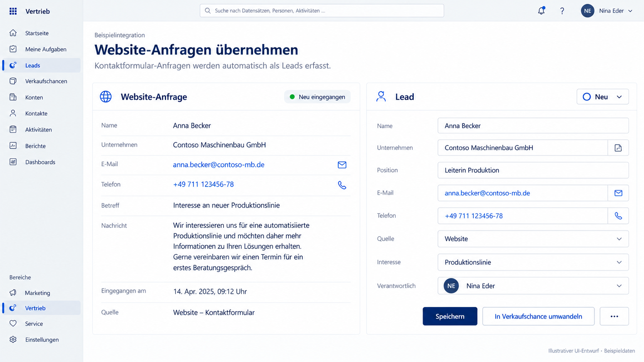Viewport: 644px width, 362px height.
Task: Click the globe icon of Website-Anfrage panel
Action: (x=106, y=97)
